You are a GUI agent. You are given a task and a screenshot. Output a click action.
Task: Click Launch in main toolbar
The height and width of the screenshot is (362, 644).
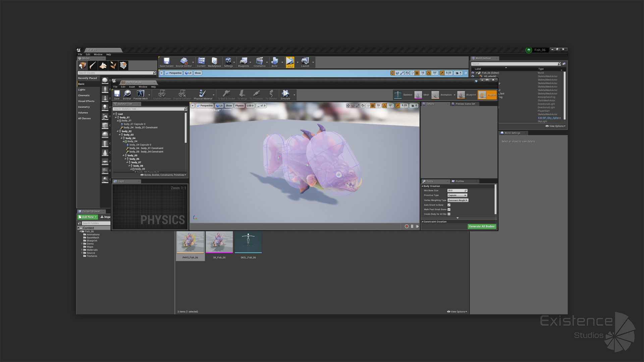(305, 62)
